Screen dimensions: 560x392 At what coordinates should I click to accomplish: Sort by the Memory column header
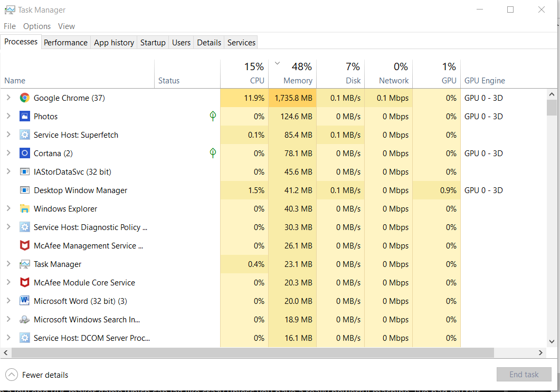click(292, 74)
